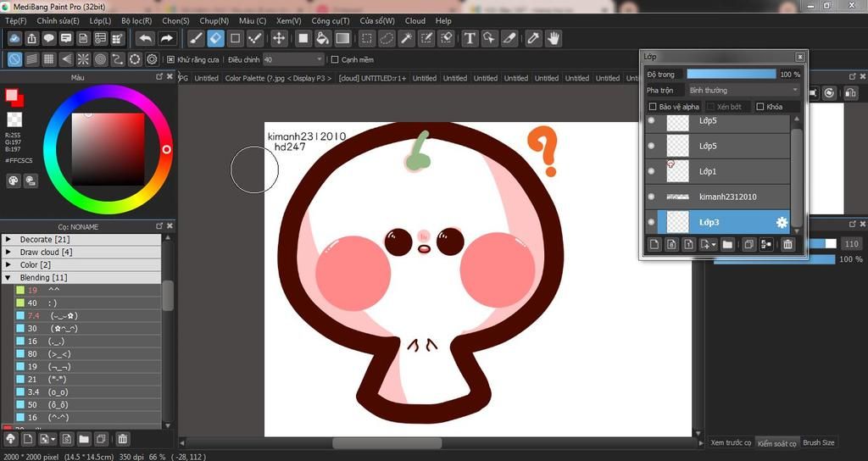
Task: Click the transparent color swatch
Action: [14, 119]
